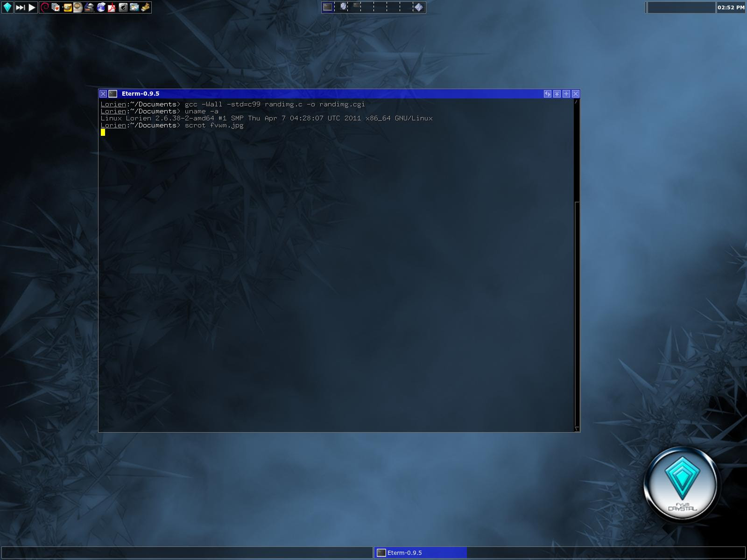Click the left-right arrows titlebar button
Screen dimensions: 747x560
point(548,94)
